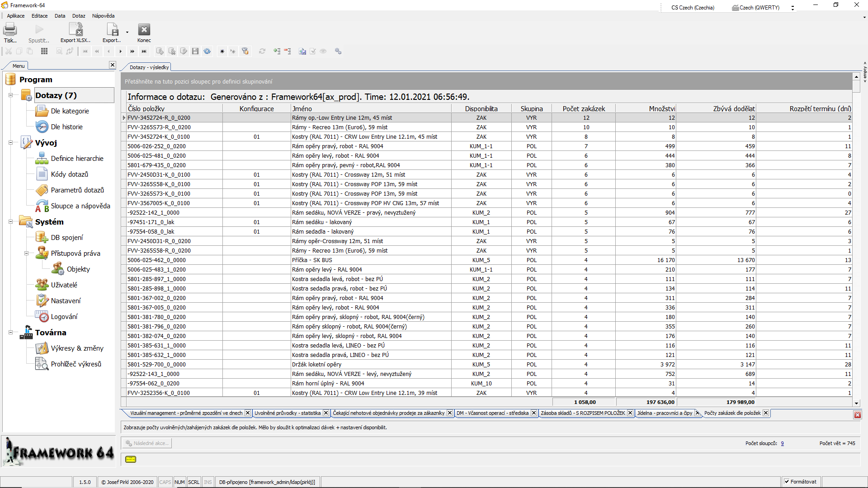Click the Počet sloupců value 9 link
Viewport: 868px width, 488px height.
(783, 444)
